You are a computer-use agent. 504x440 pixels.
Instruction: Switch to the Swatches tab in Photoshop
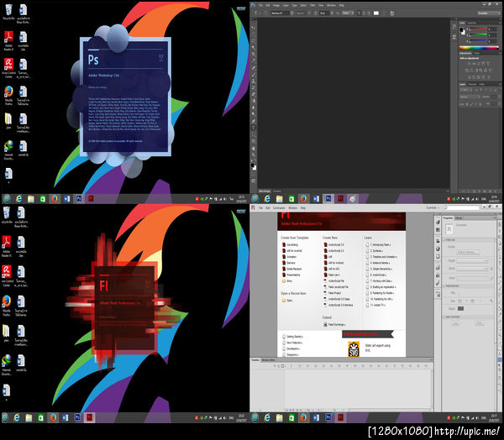coord(471,23)
